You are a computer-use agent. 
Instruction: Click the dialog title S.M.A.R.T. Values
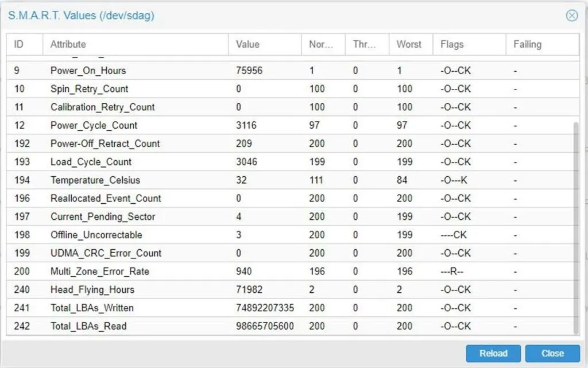pyautogui.click(x=79, y=16)
